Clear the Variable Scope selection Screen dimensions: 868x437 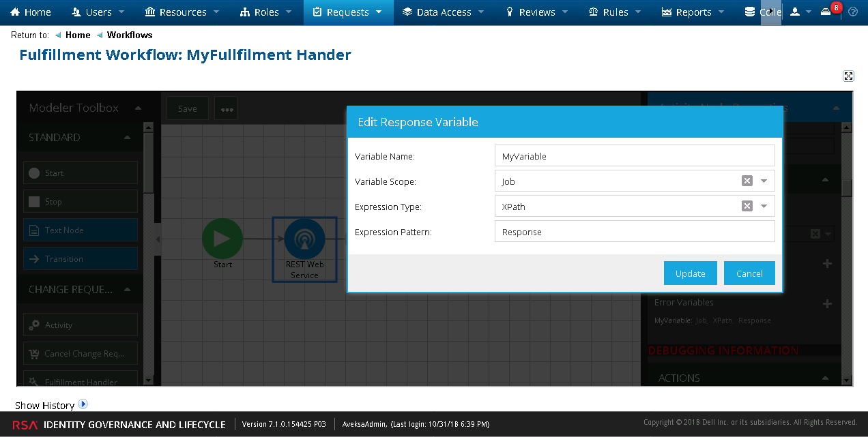[747, 181]
